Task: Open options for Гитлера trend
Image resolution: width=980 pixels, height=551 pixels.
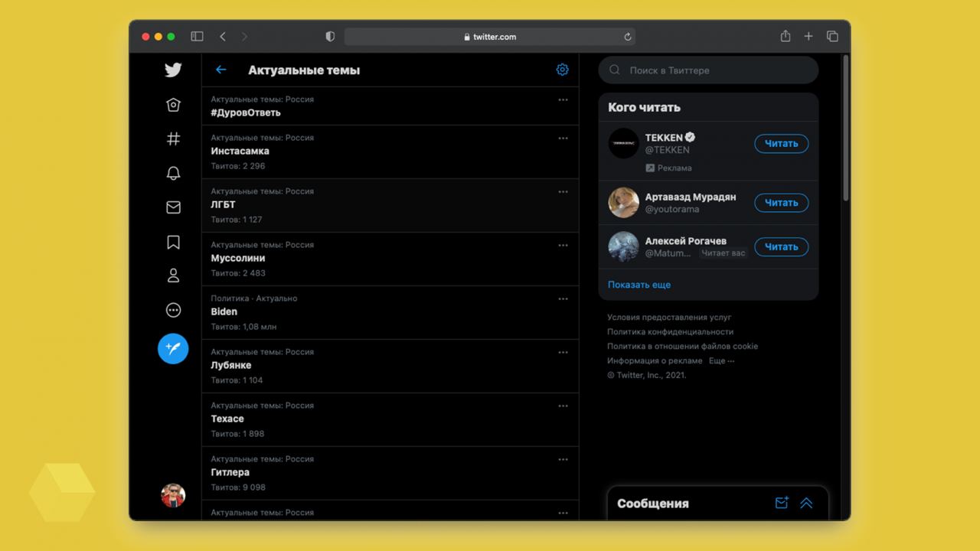Action: (563, 459)
